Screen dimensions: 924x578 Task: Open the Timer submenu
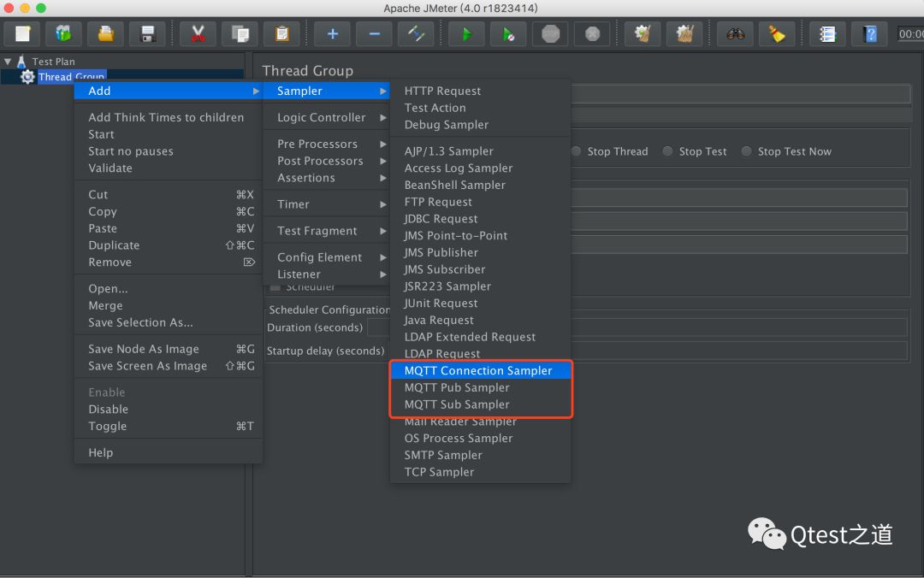327,204
